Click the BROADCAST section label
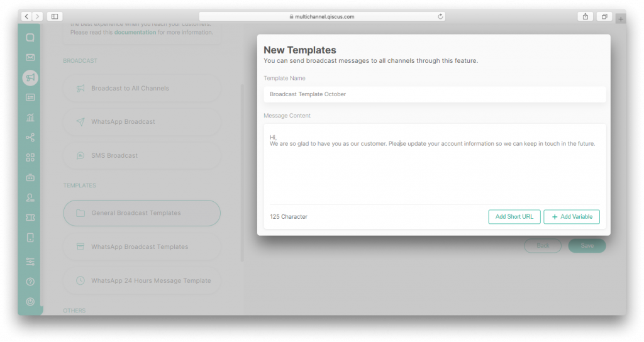The width and height of the screenshot is (644, 342). (x=80, y=61)
